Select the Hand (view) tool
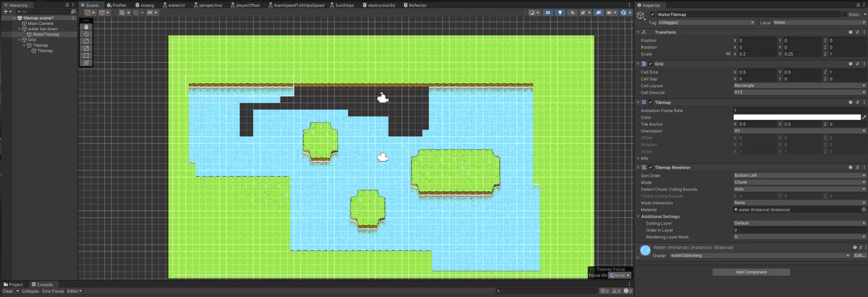The image size is (868, 297). click(x=86, y=27)
